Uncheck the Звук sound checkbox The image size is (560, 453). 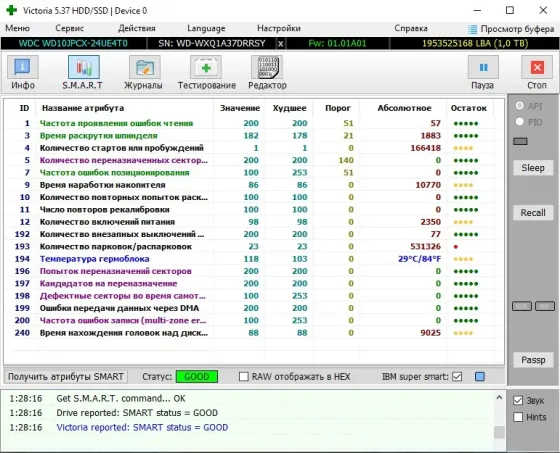coord(518,400)
